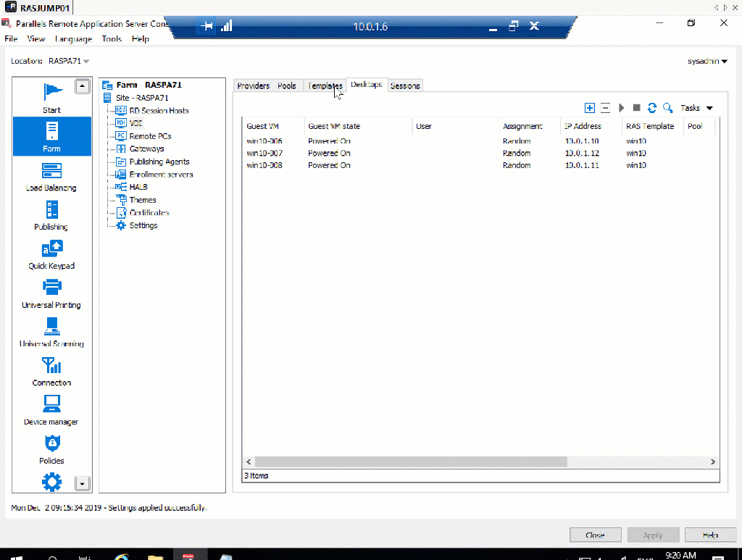Click the Help button at bottom
This screenshot has width=742, height=560.
(710, 535)
